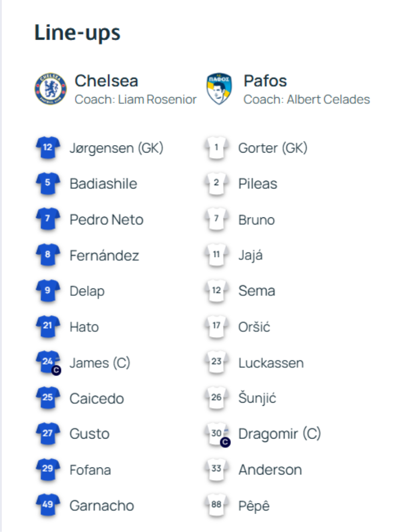Open Luckassen's player entry
The width and height of the screenshot is (415, 532).
[271, 362]
